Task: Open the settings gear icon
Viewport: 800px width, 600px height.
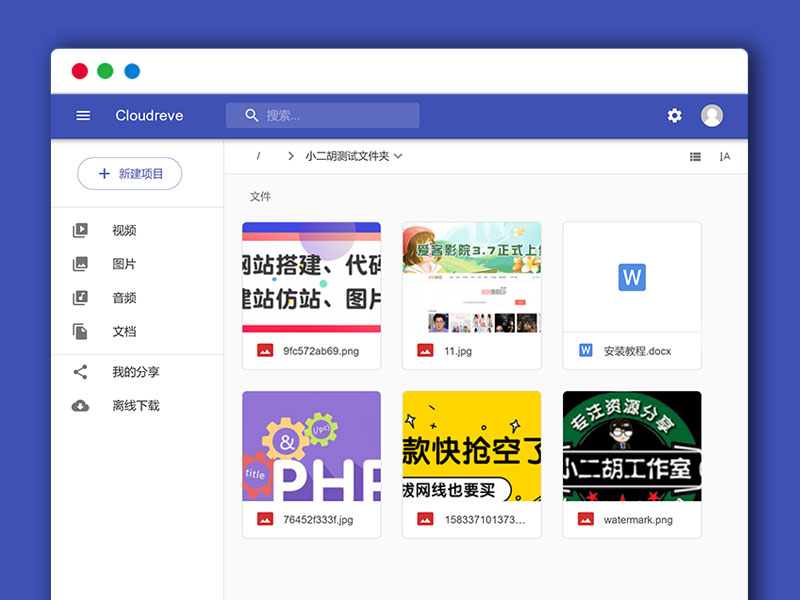Action: click(x=674, y=115)
